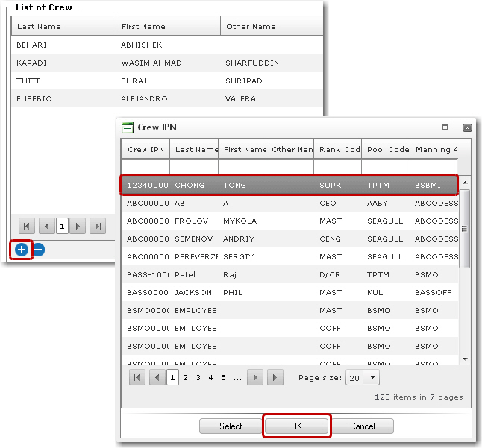Close the Crew IPN dialog
Viewport: 482px width, 448px height.
point(467,127)
